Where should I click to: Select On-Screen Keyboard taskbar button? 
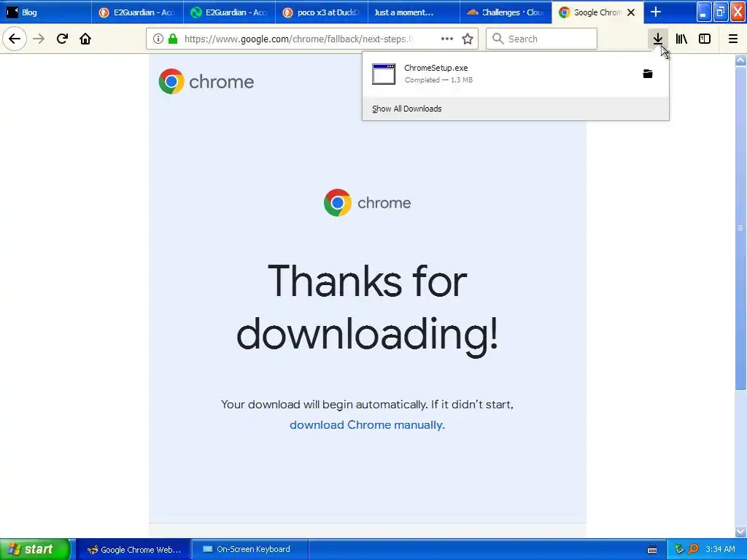click(250, 550)
